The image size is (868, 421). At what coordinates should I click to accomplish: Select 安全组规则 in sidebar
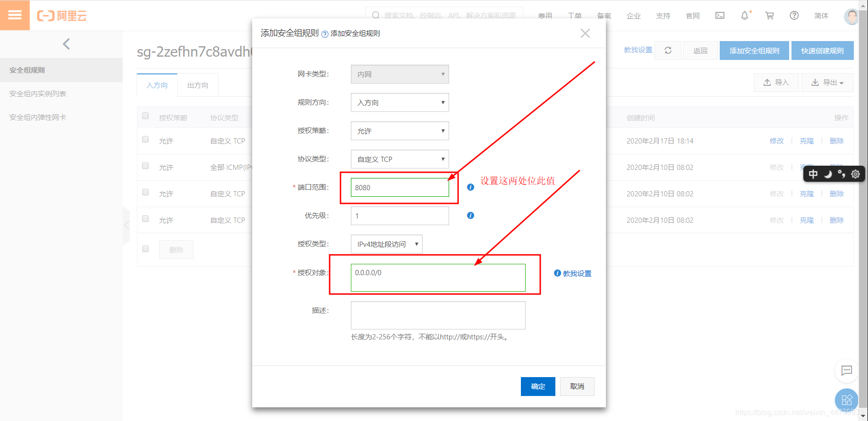(61, 70)
